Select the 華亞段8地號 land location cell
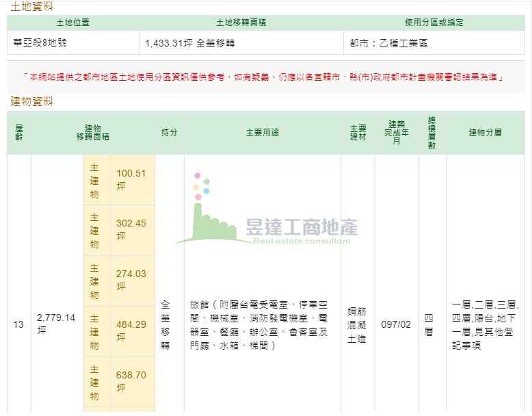Viewport: 532px width, 416px height. tap(40, 42)
